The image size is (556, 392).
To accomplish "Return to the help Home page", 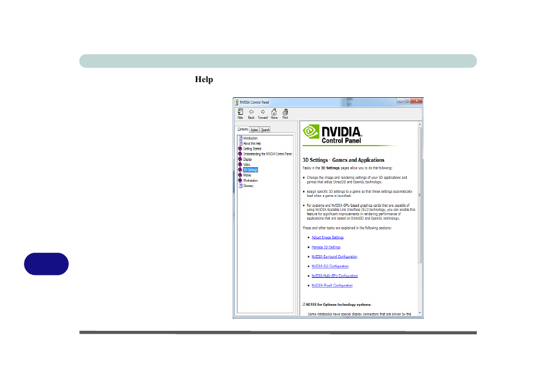I will pyautogui.click(x=274, y=114).
